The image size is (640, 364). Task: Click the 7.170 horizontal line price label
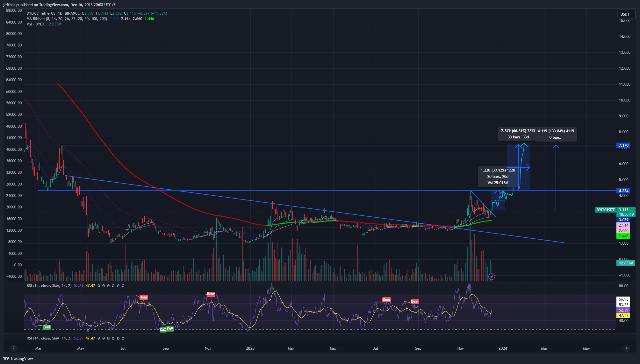(623, 145)
